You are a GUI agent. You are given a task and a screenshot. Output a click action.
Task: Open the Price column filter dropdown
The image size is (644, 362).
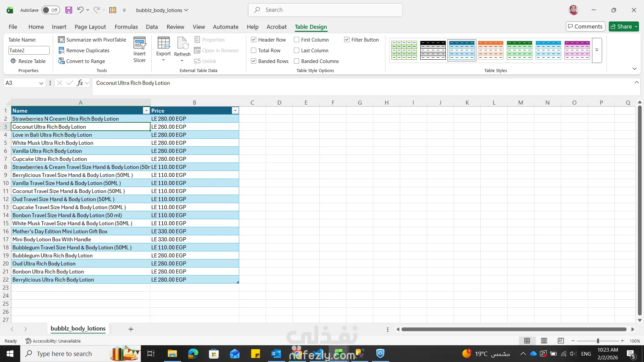point(235,111)
